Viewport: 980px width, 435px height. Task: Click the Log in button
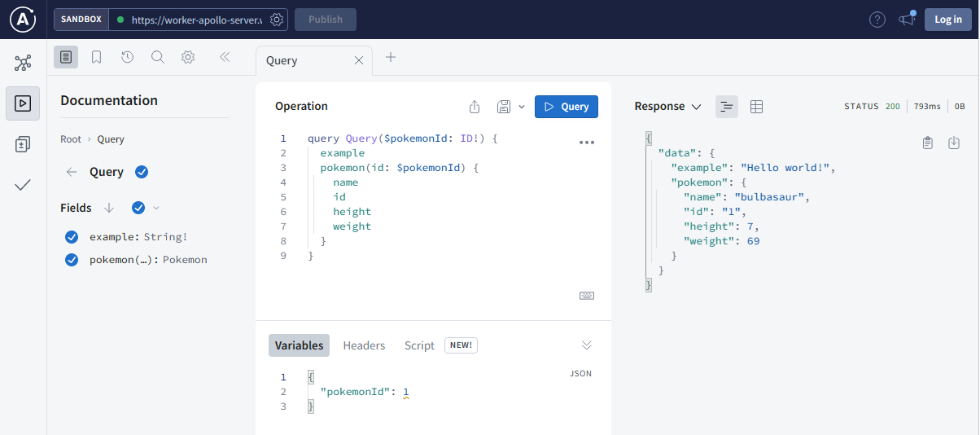point(947,20)
